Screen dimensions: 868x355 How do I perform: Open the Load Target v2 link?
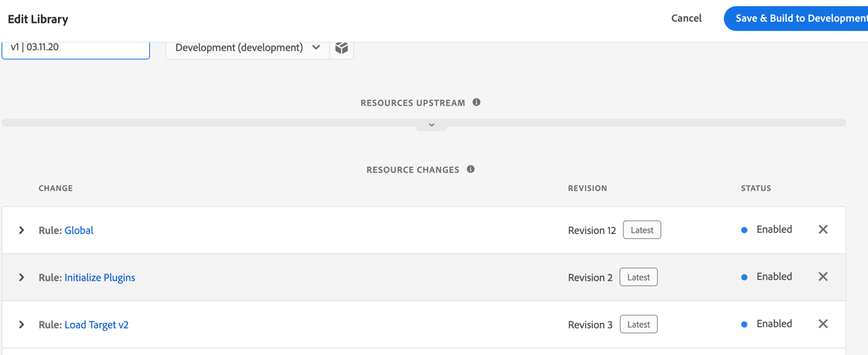click(x=97, y=324)
